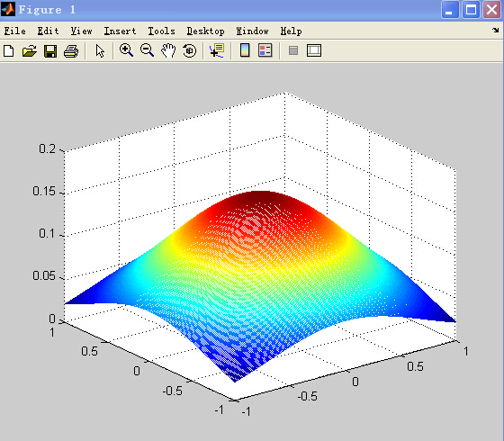Expand the Tools menu
This screenshot has width=504, height=441.
pos(161,31)
